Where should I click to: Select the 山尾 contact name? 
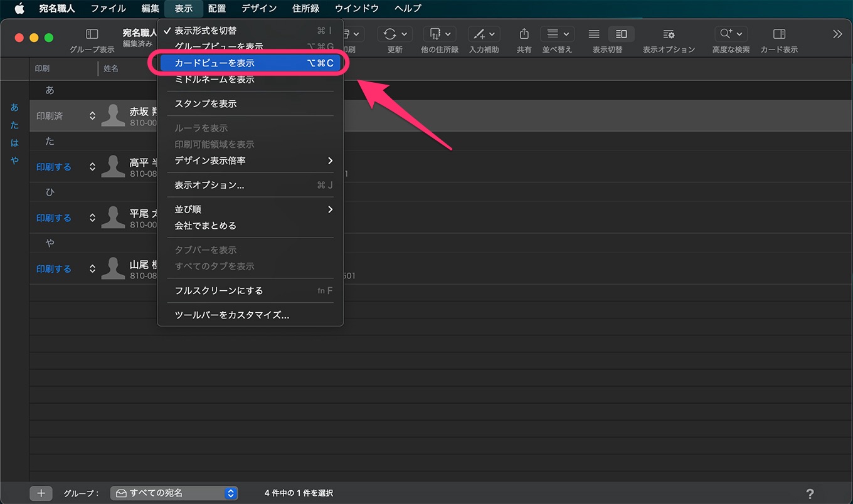(143, 264)
